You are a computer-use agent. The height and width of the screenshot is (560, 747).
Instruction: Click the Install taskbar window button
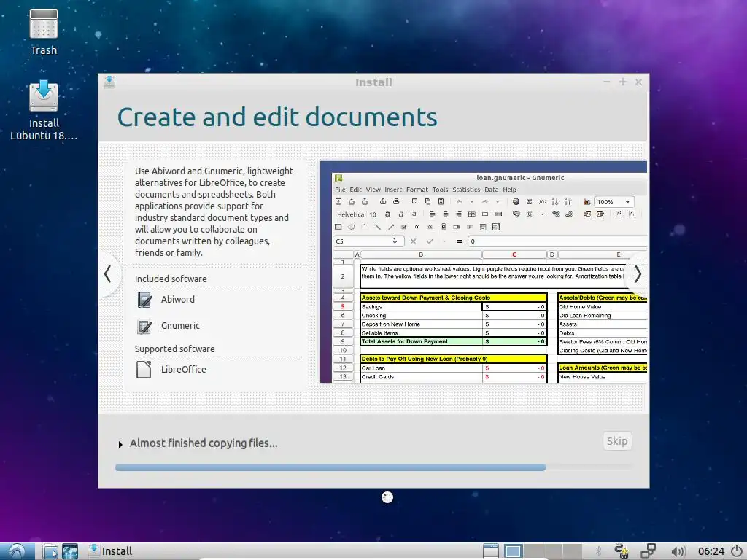pos(111,551)
